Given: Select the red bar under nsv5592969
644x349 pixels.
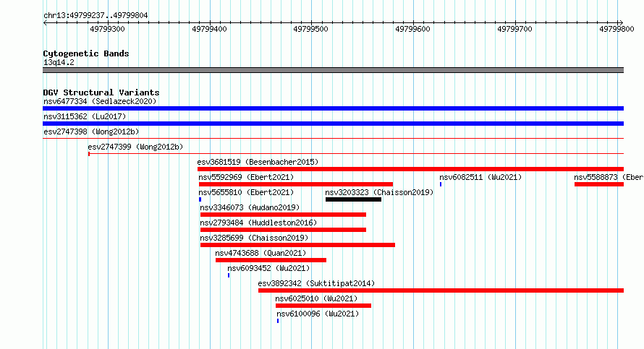Looking at the screenshot, I should [x=296, y=184].
